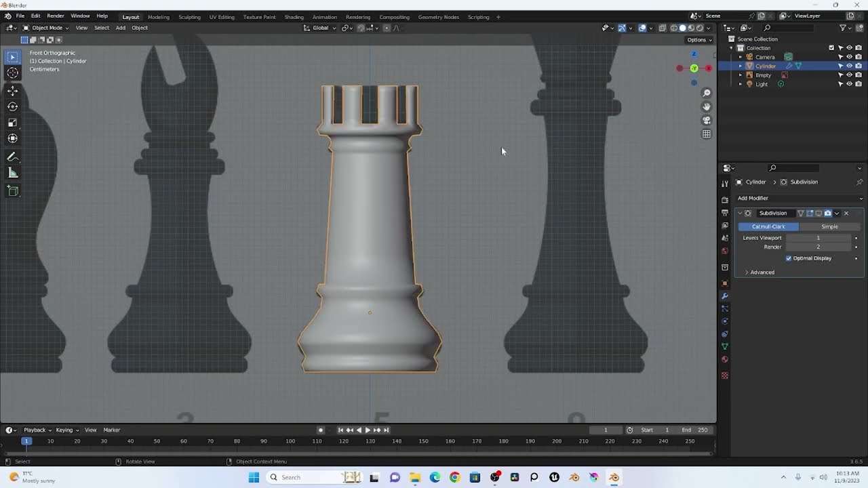Choose the Move tool
The width and height of the screenshot is (868, 488).
[12, 91]
